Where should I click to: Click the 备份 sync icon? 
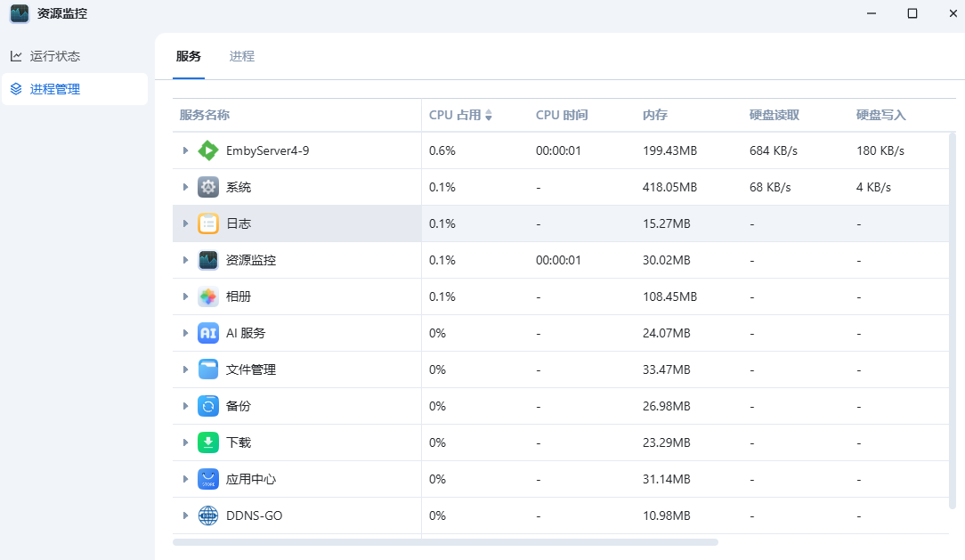[208, 406]
